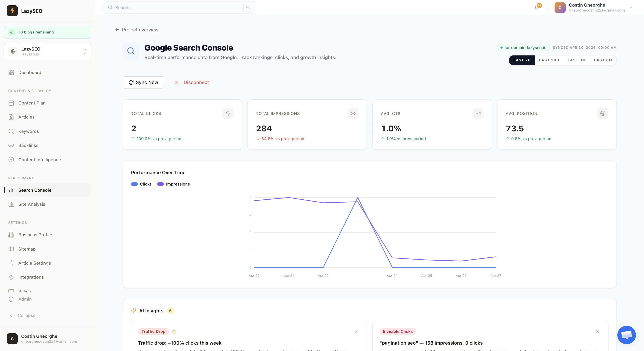
Task: Select the Last 3M range tab
Action: point(576,60)
